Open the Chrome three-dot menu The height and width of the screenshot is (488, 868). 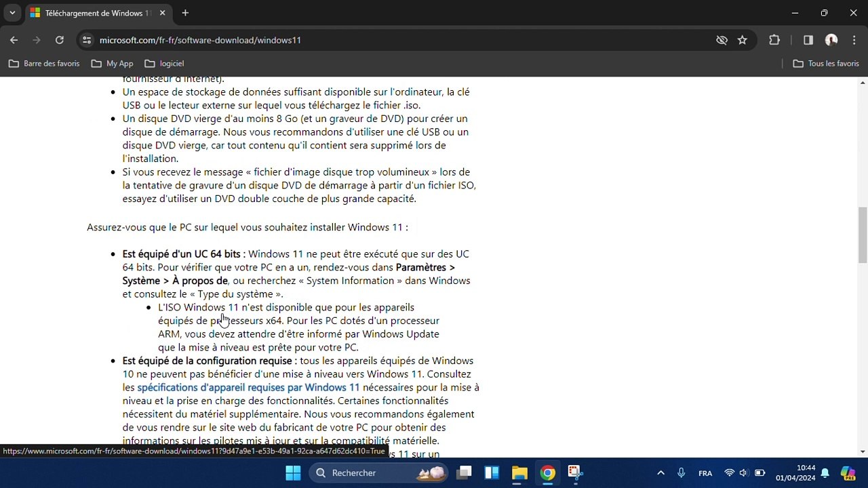click(x=853, y=40)
